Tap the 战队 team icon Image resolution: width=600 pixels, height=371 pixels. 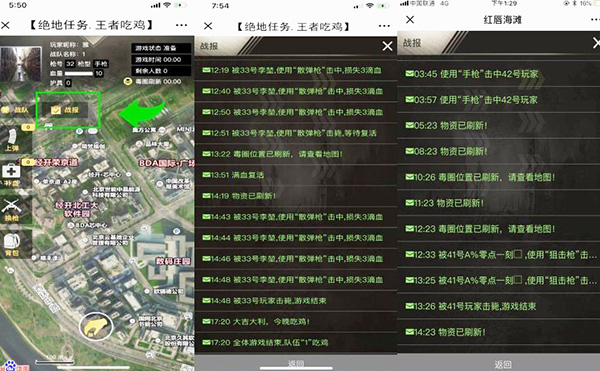coord(15,110)
